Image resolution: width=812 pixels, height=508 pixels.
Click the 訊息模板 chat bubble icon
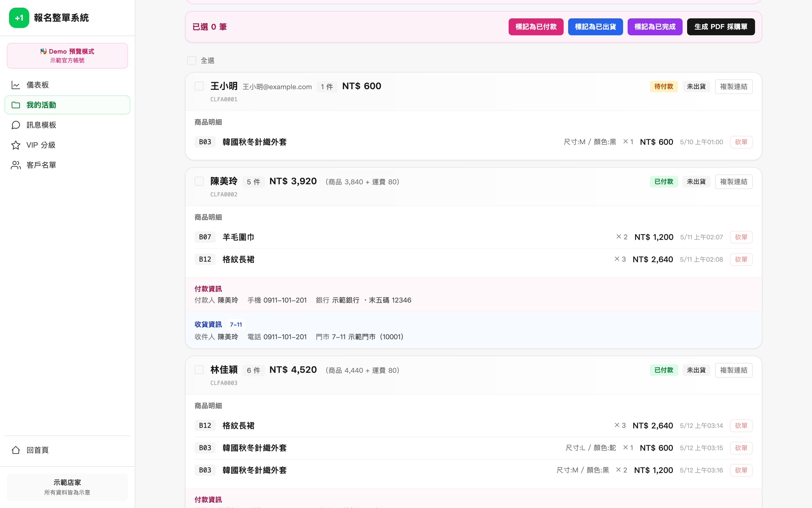pos(16,125)
